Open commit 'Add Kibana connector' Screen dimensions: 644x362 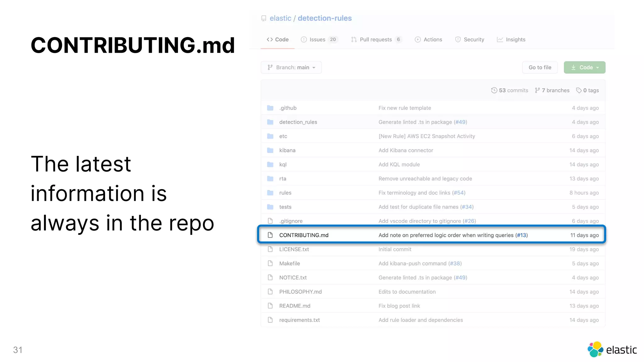tap(406, 150)
